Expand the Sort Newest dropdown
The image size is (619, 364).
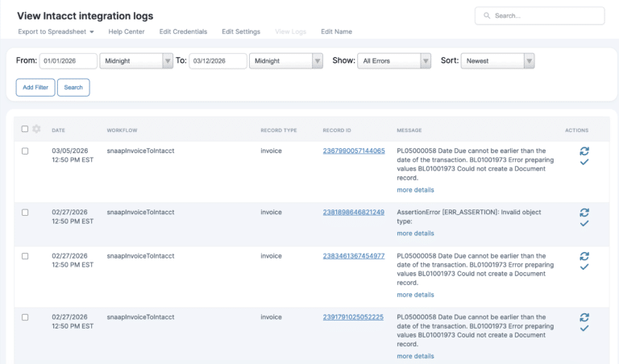pos(496,60)
